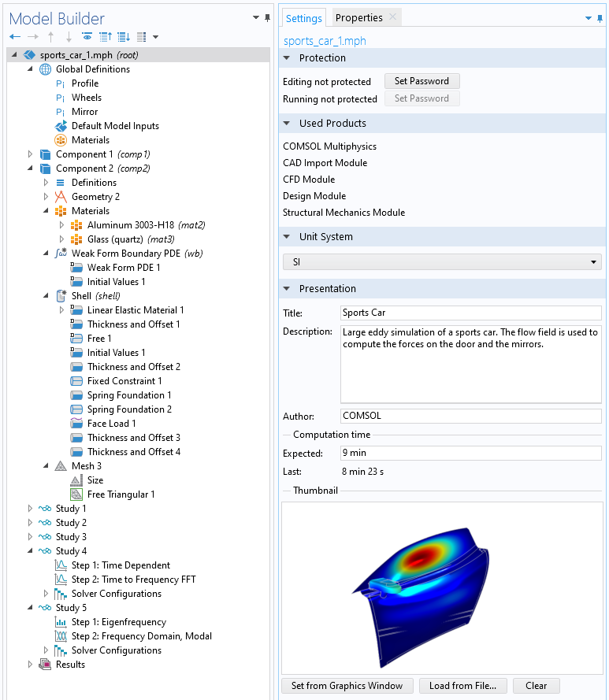Click the Previous Node back arrow

point(15,37)
